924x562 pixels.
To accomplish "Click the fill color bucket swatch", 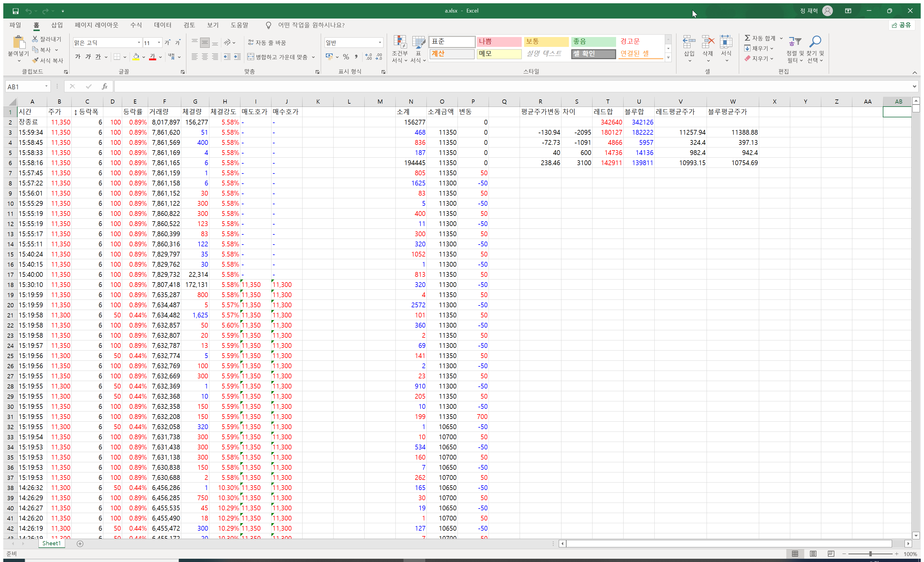I will 136,57.
